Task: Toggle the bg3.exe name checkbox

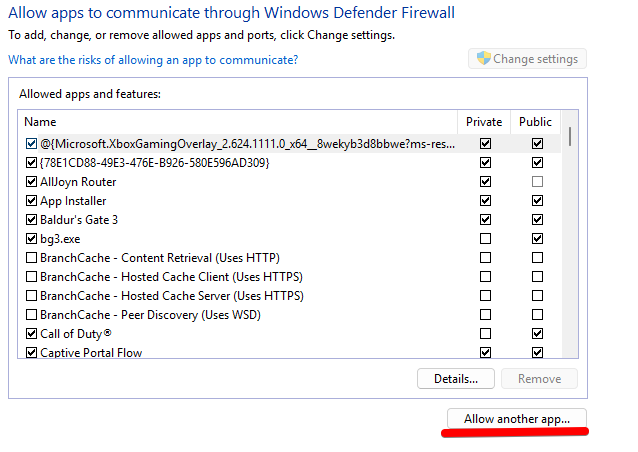Action: [x=31, y=239]
